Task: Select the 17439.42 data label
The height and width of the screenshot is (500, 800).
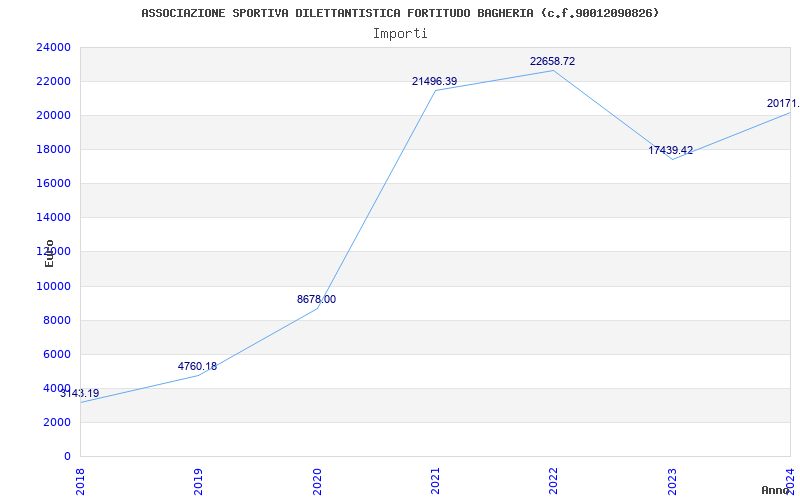Action: coord(671,151)
